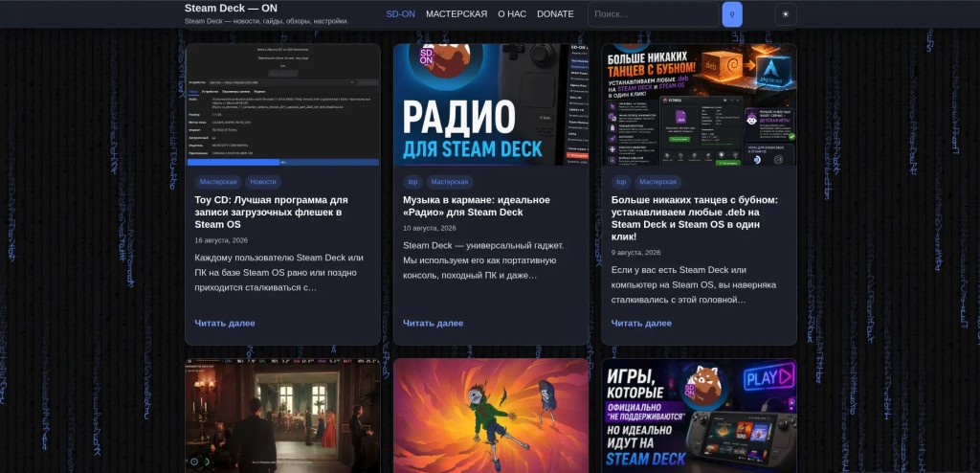This screenshot has width=980, height=473.
Task: Select Мастерская tag on the Радио card
Action: pos(450,182)
